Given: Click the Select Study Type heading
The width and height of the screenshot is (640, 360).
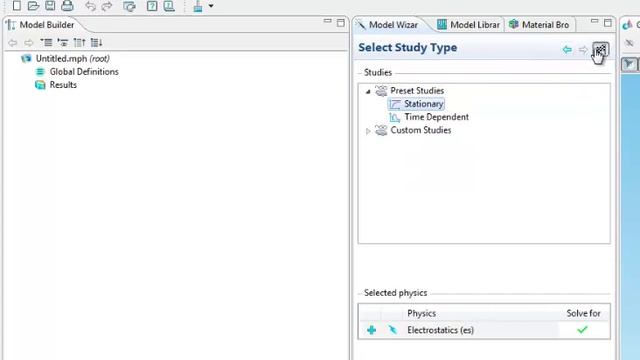Looking at the screenshot, I should [x=408, y=48].
